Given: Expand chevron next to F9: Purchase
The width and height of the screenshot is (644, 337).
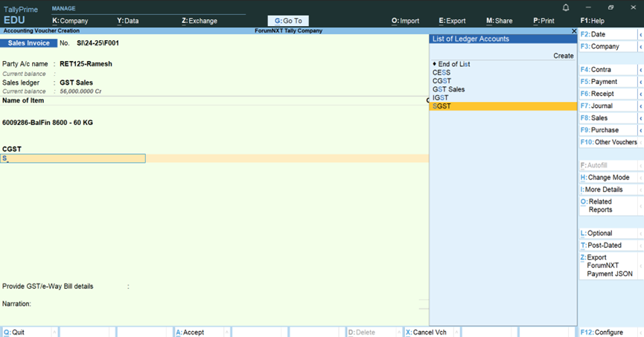Looking at the screenshot, I should [x=641, y=130].
